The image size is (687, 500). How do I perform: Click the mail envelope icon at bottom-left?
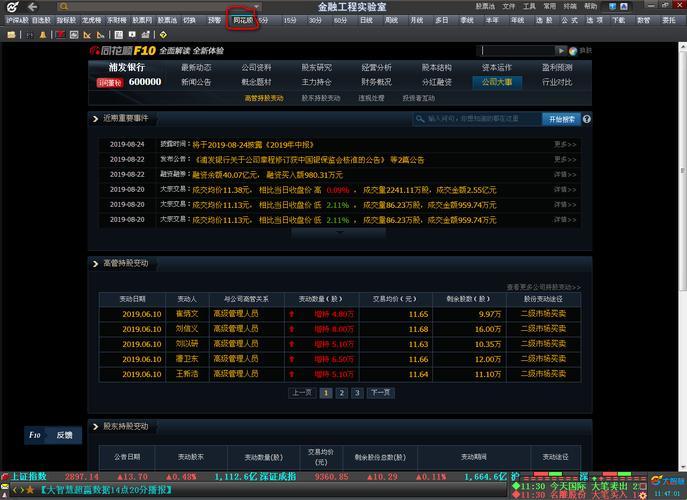pyautogui.click(x=4, y=486)
